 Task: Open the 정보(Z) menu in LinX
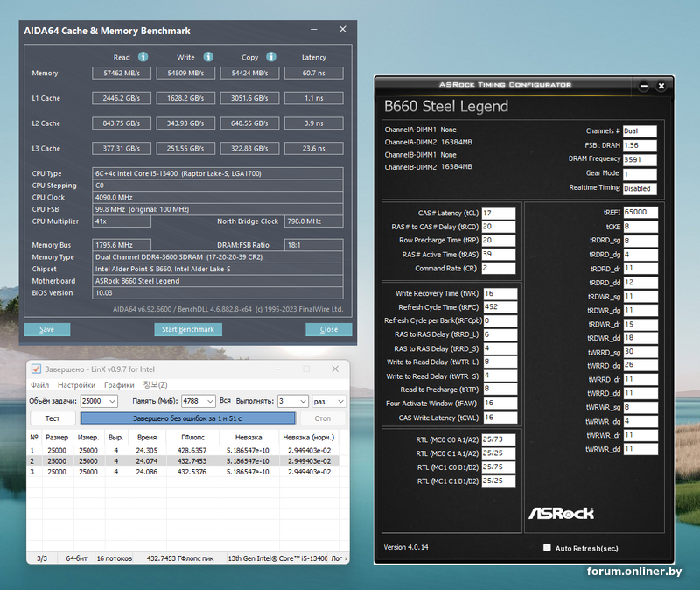click(x=156, y=385)
